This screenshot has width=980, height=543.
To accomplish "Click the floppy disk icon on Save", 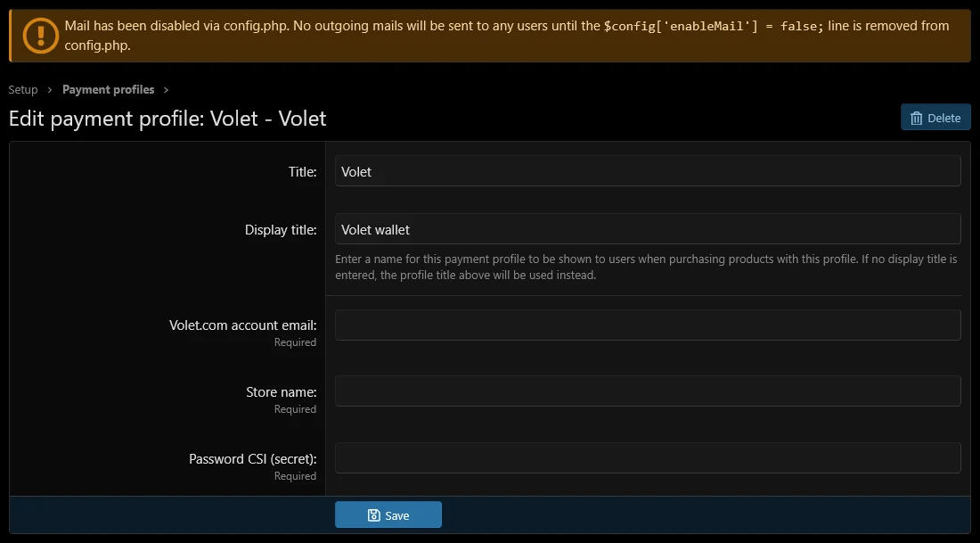I will pos(374,515).
